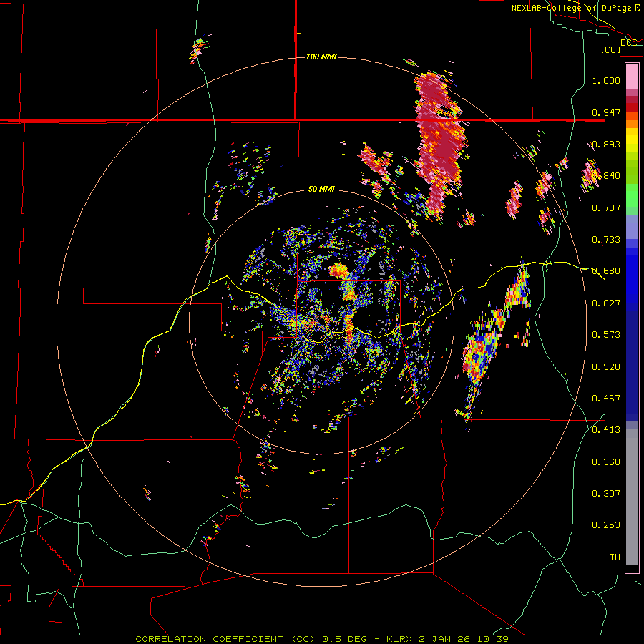Click the bright green color bar segment
Image resolution: width=644 pixels, height=644 pixels.
[632, 195]
